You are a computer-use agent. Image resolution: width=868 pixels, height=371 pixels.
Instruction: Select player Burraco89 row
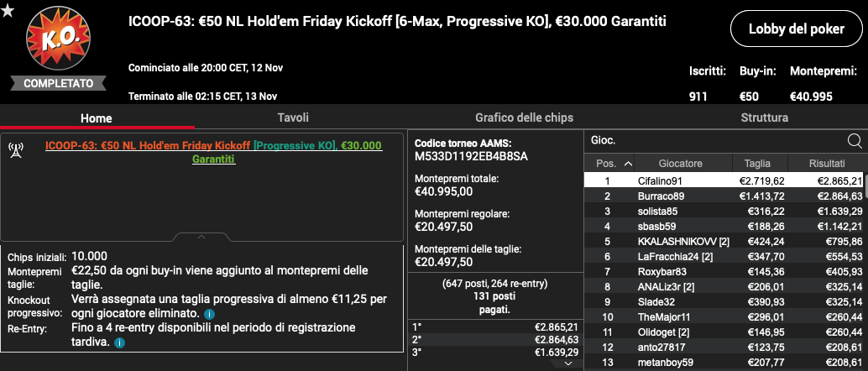coord(724,196)
